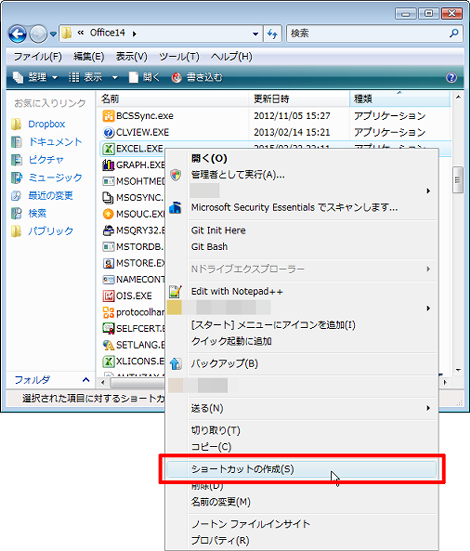Select the CLVIEW.EXE help viewer icon
The width and height of the screenshot is (470, 551).
click(x=108, y=132)
